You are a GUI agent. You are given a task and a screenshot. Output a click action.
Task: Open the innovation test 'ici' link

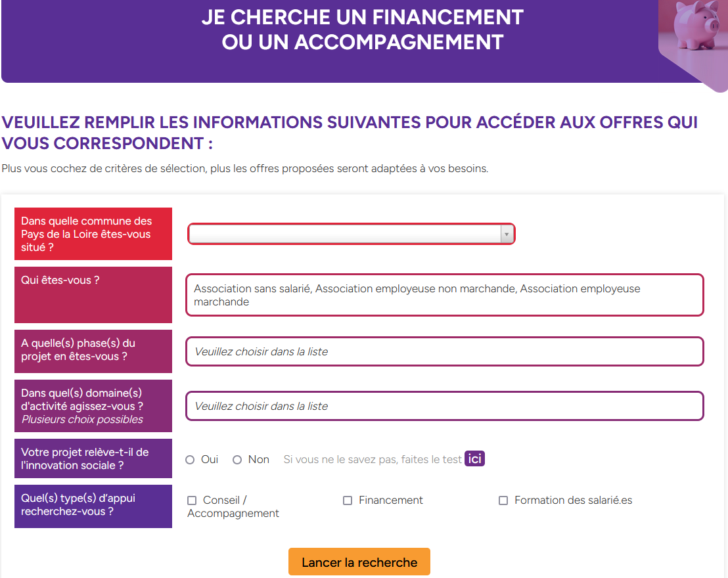click(x=474, y=458)
